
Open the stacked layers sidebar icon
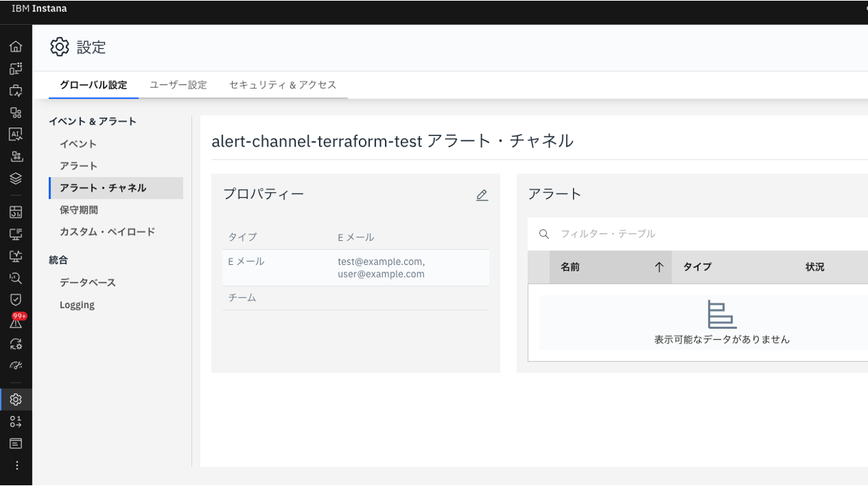point(16,178)
